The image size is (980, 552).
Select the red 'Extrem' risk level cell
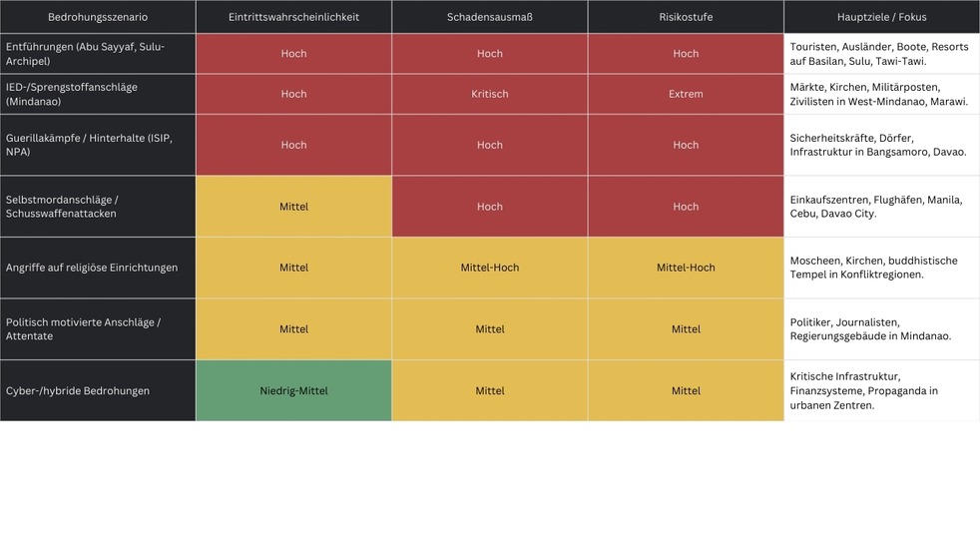(686, 94)
